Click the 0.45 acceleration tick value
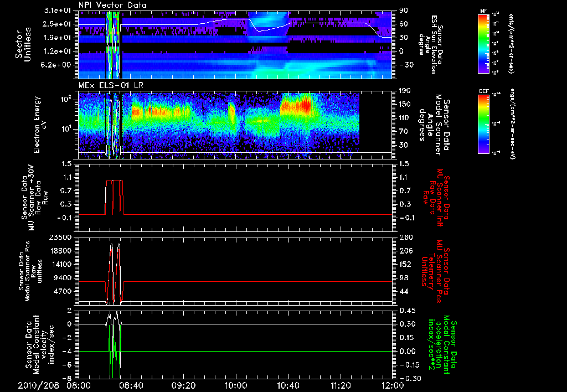Viewport: 567px width, 392px height. [x=407, y=311]
